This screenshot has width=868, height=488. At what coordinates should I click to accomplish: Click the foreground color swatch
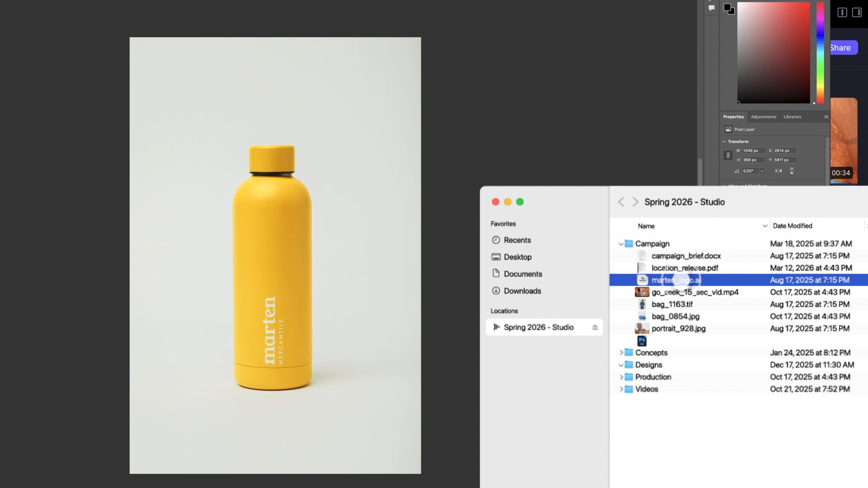click(727, 7)
